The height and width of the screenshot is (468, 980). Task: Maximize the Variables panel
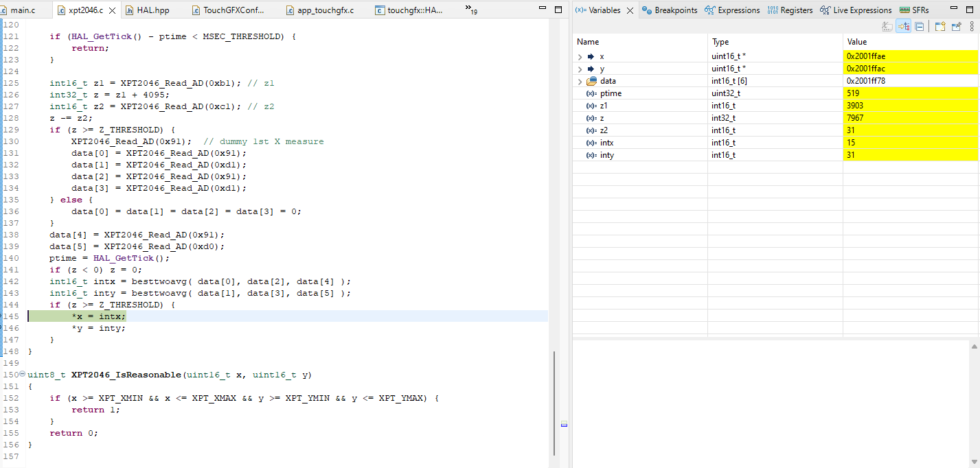pyautogui.click(x=970, y=9)
